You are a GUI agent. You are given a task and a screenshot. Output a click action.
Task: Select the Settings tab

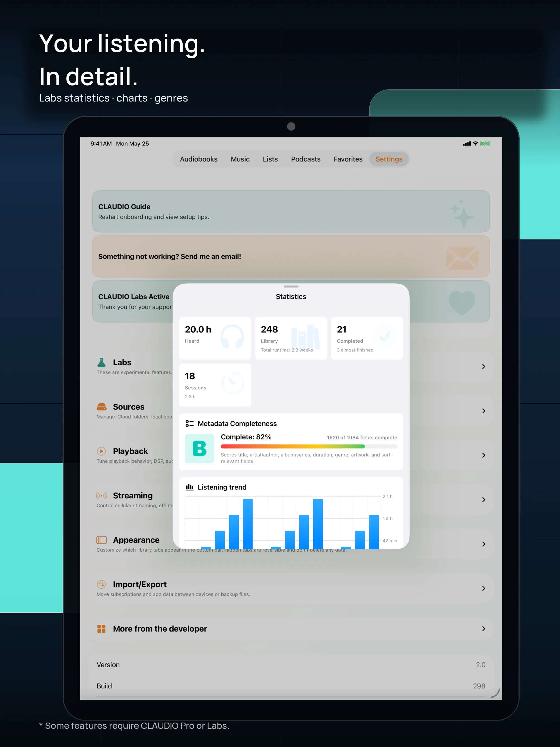click(389, 159)
